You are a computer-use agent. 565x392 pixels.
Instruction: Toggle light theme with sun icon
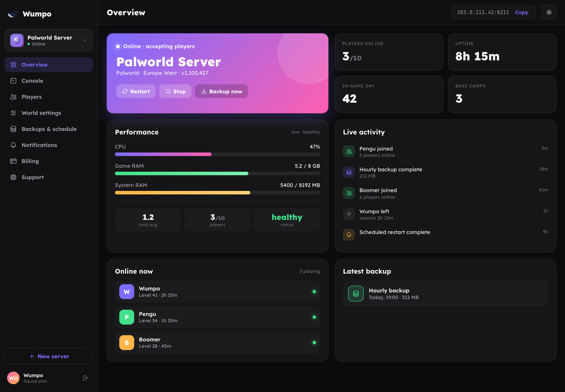click(549, 12)
